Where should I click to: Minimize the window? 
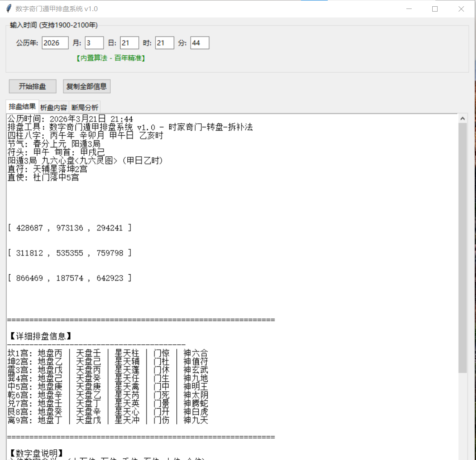click(x=409, y=9)
